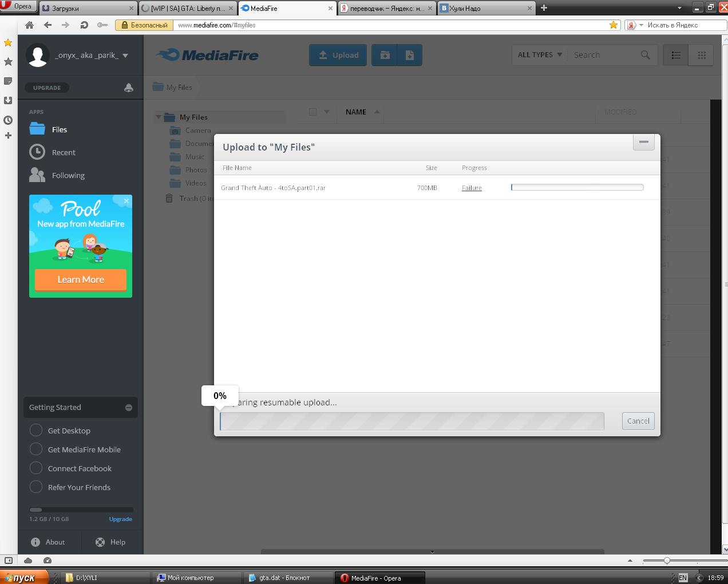This screenshot has width=728, height=584.
Task: Go back in browser history
Action: 48,25
